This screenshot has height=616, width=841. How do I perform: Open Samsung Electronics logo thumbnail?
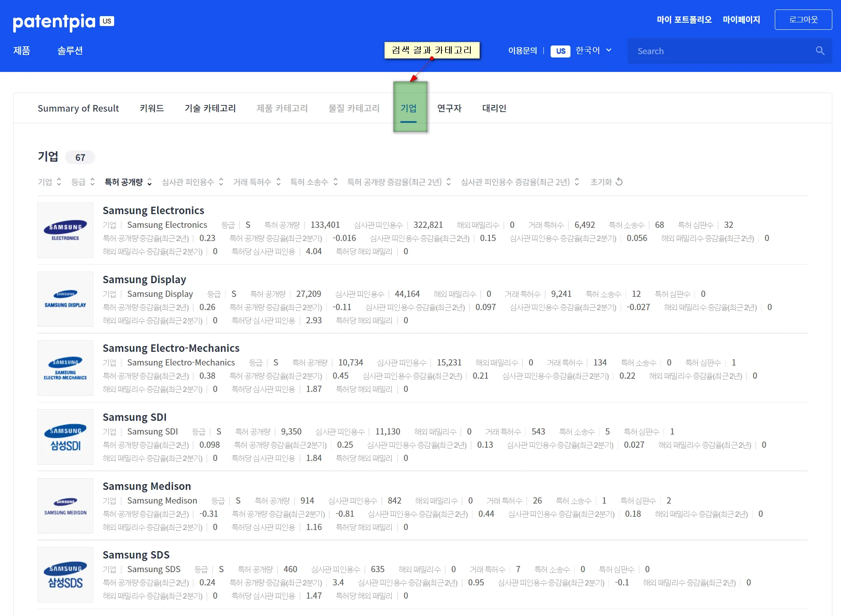[65, 230]
